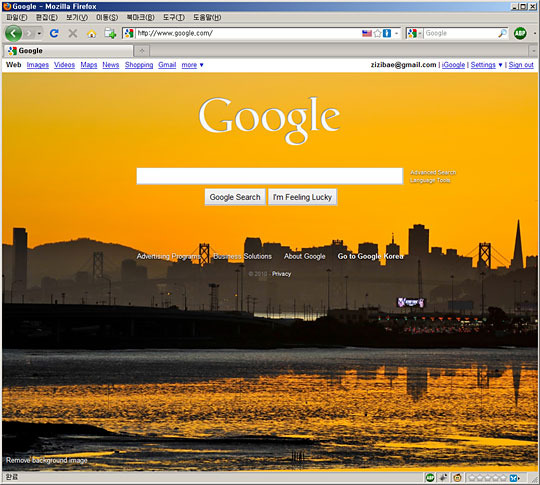Click the Videos link
The width and height of the screenshot is (540, 485).
[x=64, y=65]
